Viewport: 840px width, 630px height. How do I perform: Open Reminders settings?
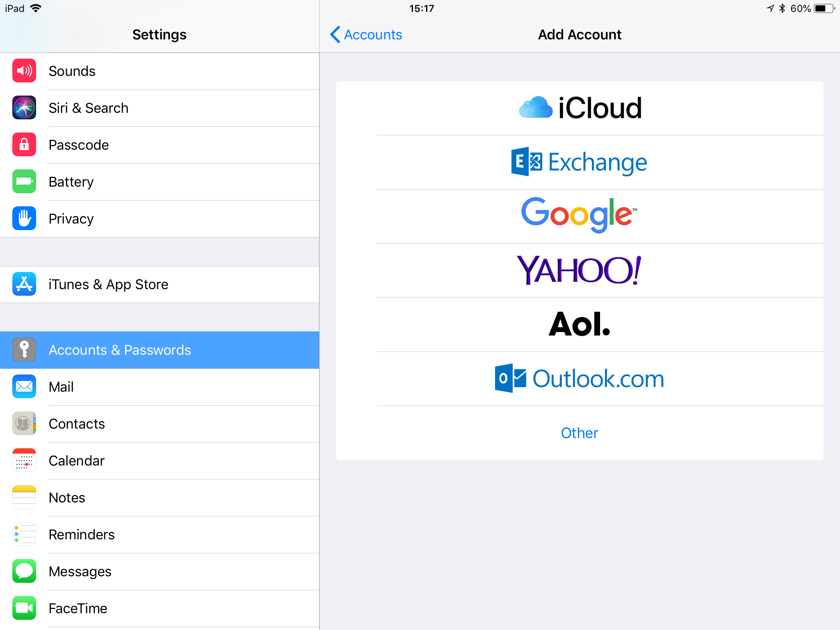point(160,534)
